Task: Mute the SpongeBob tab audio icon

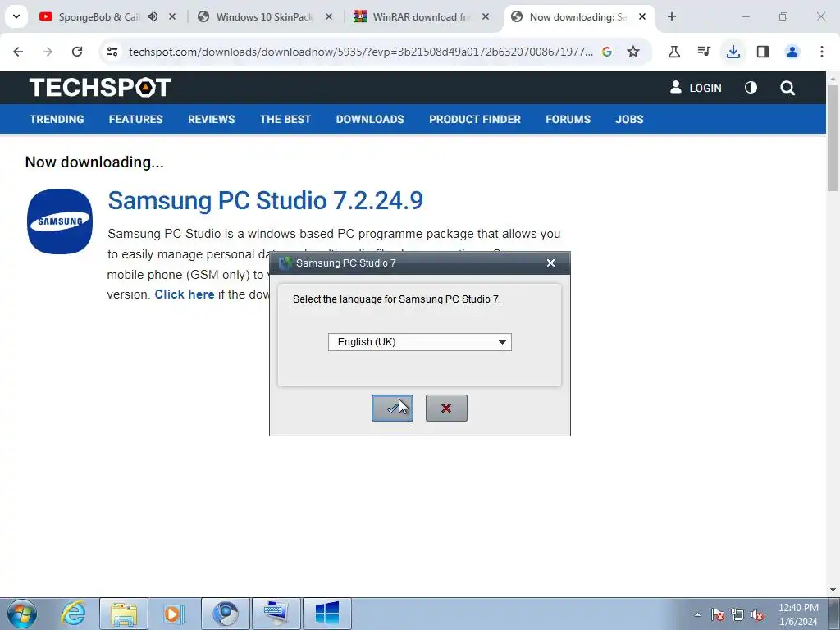Action: (x=153, y=16)
